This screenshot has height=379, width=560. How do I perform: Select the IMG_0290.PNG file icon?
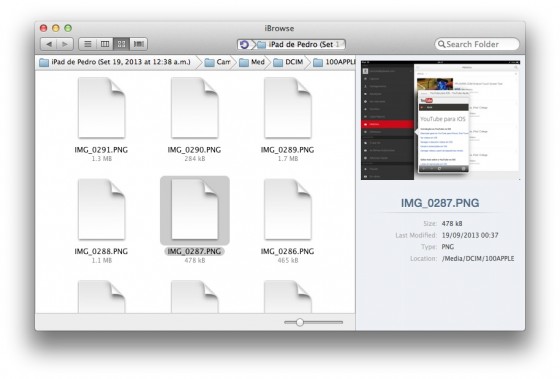coord(195,108)
